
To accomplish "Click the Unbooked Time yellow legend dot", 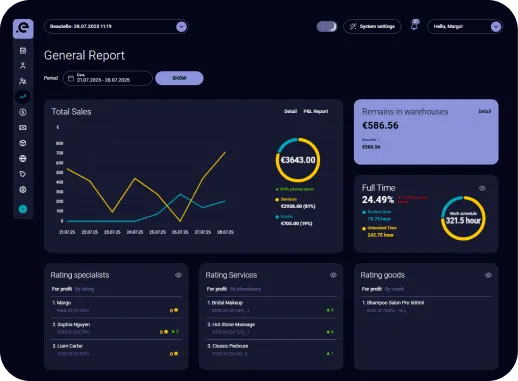I will coord(364,229).
